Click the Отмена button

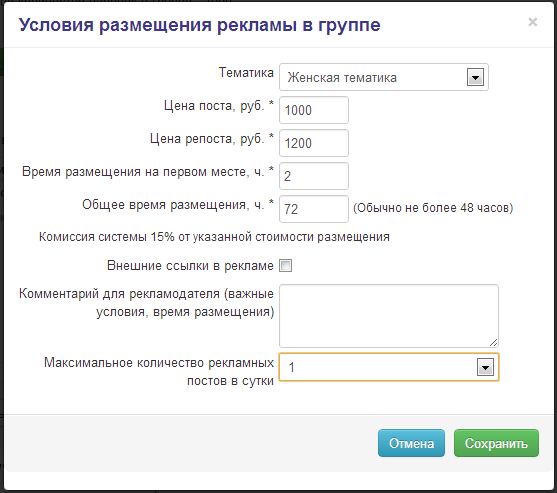[x=411, y=443]
